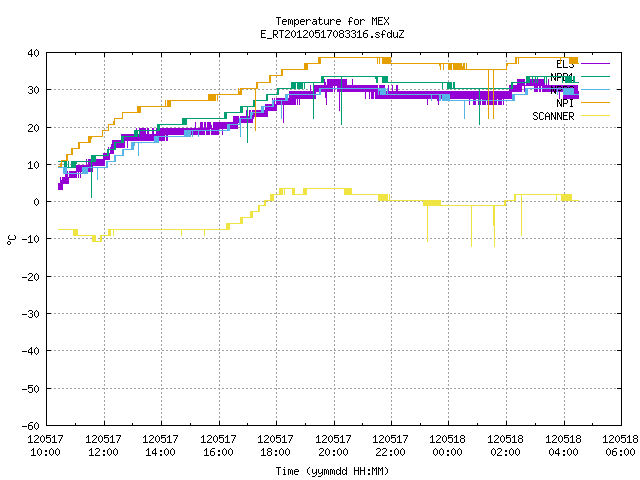640x480 pixels.
Task: Click the green NPD1 legend line sample
Action: click(x=595, y=77)
